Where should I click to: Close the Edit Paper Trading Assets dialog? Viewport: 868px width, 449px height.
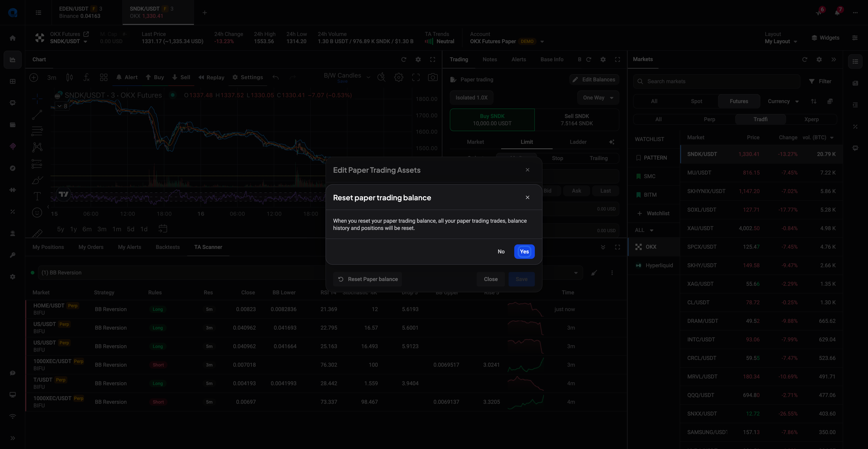(x=527, y=170)
